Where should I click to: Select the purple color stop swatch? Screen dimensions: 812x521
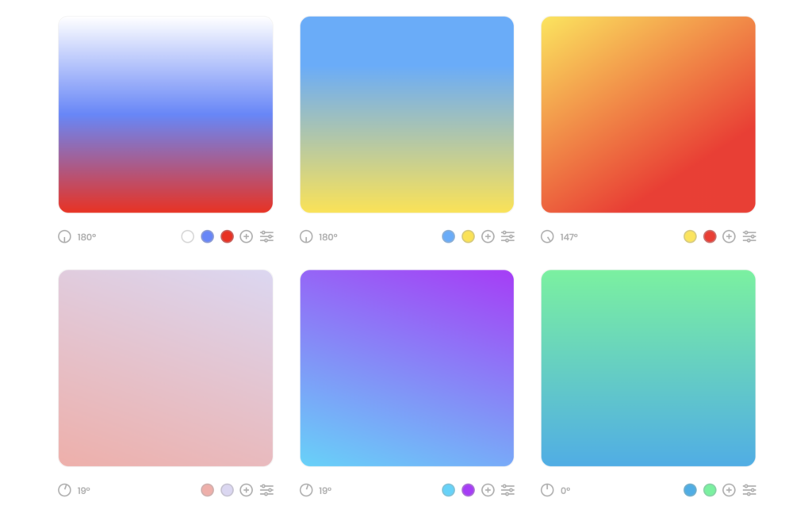point(468,490)
